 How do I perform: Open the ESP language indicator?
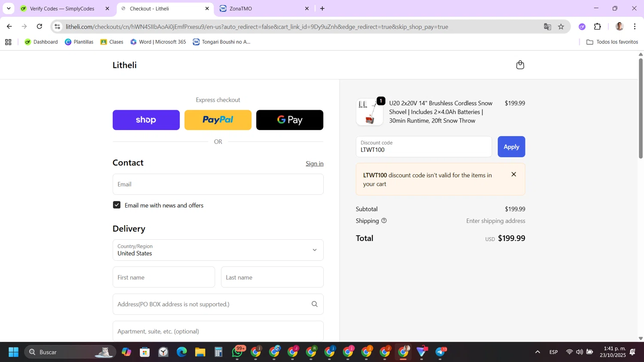pyautogui.click(x=553, y=352)
